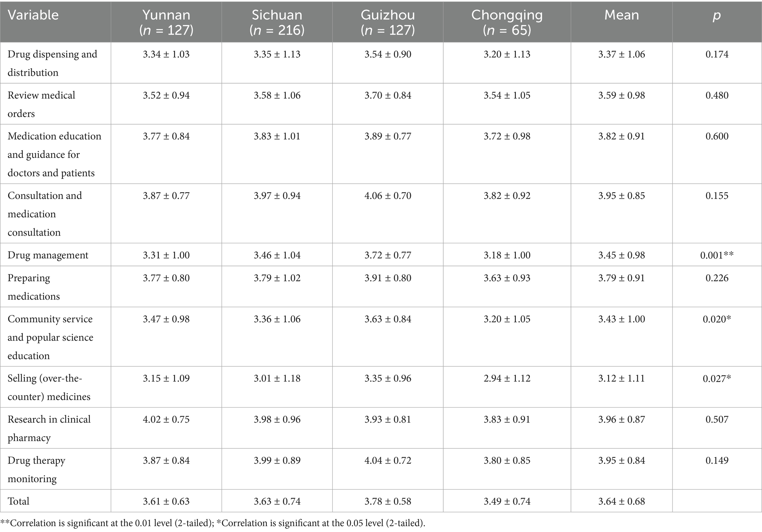Click Guizhou's Consultation value 4.06 ± 0.70
762x532 pixels.
point(388,195)
